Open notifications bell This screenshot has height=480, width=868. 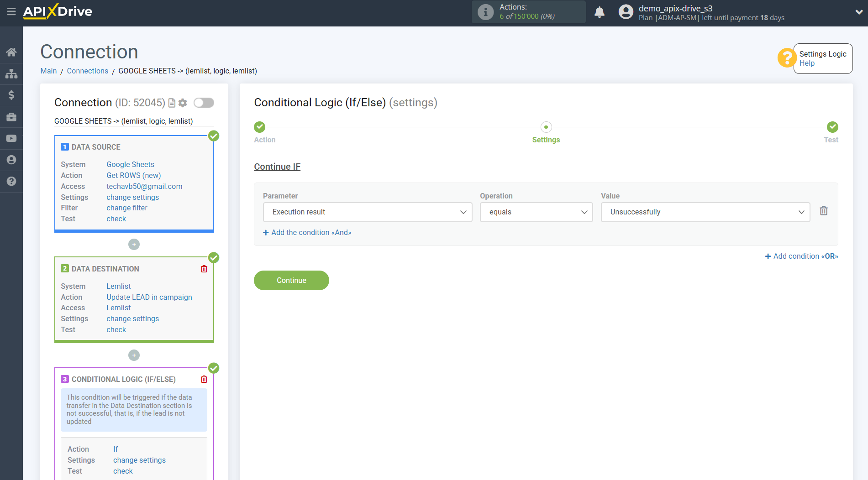pos(600,12)
